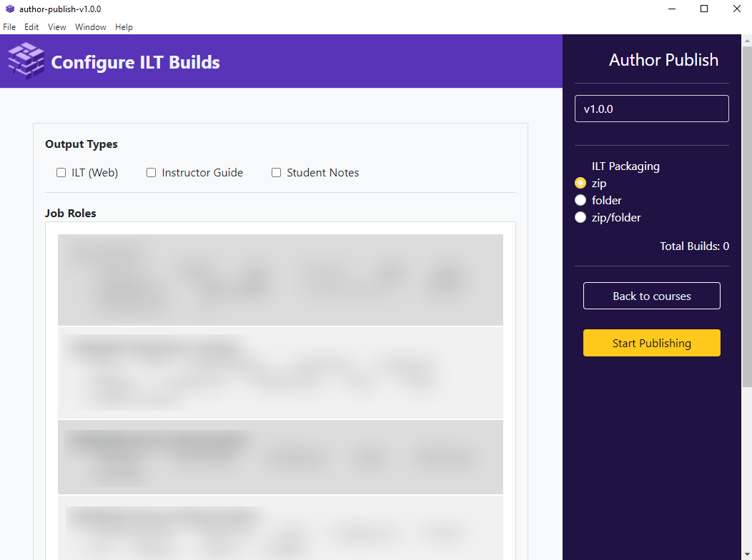Select the folder packaging option

pos(580,200)
